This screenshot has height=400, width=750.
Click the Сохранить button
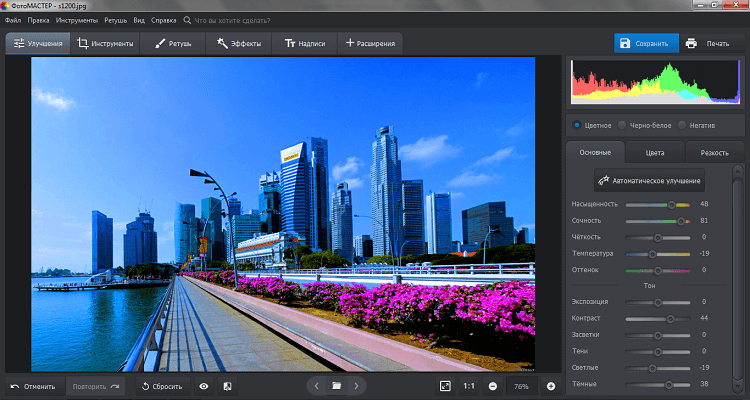(644, 43)
